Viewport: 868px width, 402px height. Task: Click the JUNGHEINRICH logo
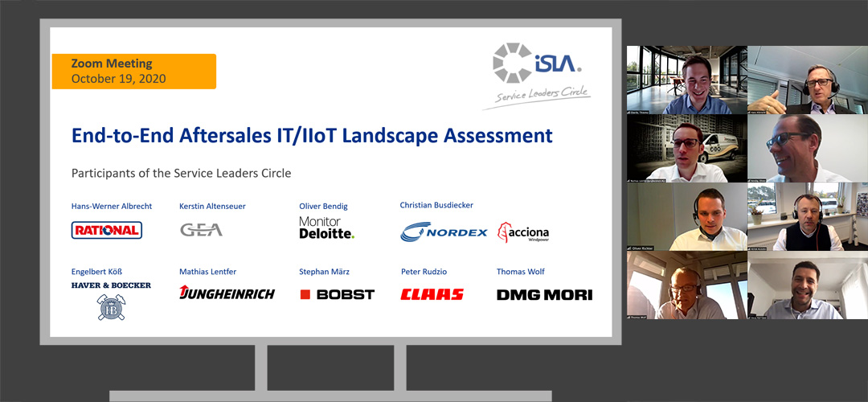pos(227,292)
